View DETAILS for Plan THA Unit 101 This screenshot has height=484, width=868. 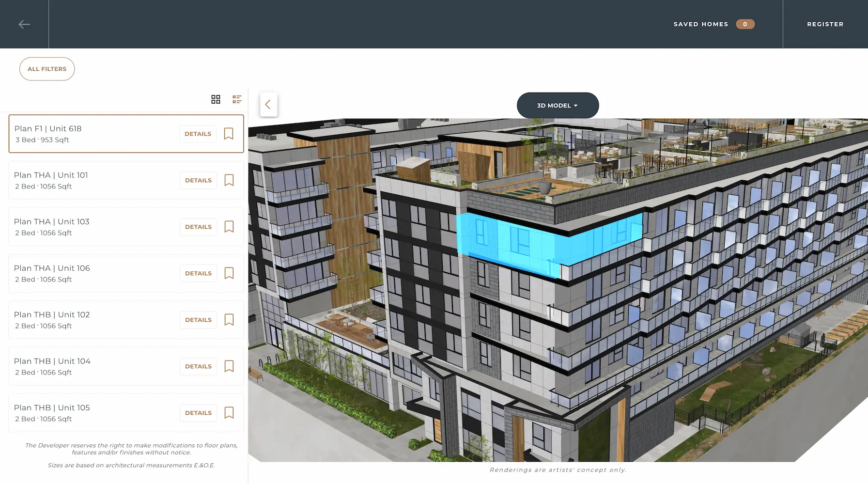click(198, 180)
